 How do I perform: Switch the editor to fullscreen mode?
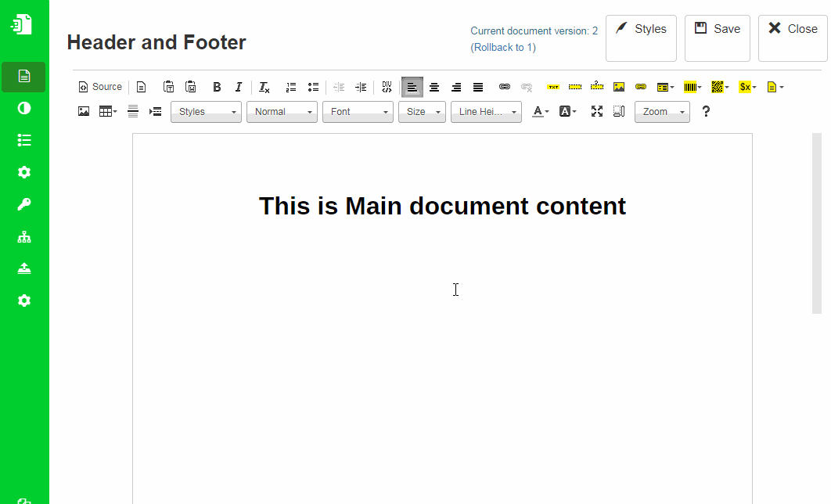tap(597, 112)
